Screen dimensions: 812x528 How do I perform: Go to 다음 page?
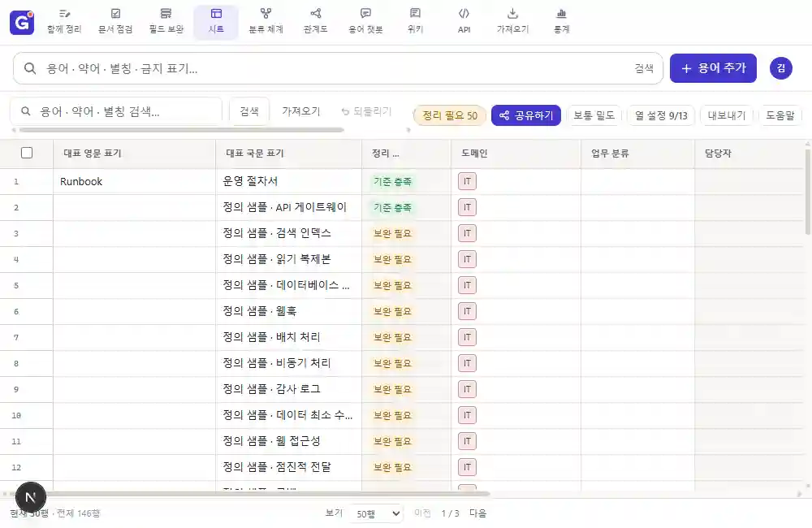click(x=478, y=513)
